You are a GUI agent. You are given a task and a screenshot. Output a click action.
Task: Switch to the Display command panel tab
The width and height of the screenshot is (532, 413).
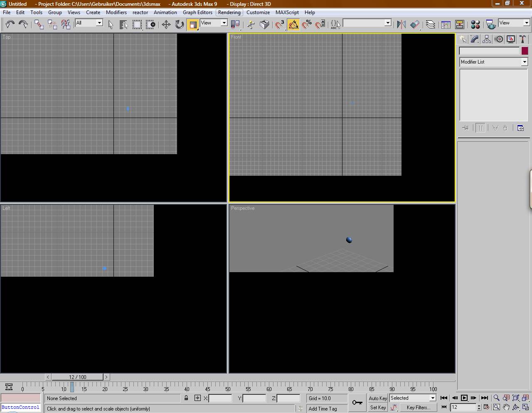[x=511, y=39]
